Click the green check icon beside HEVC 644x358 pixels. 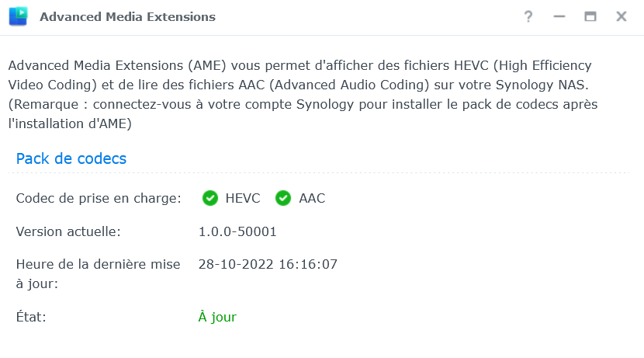click(x=209, y=198)
